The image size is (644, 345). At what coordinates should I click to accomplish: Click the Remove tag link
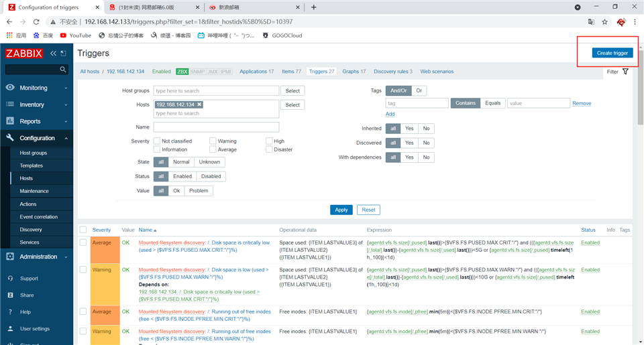click(582, 103)
